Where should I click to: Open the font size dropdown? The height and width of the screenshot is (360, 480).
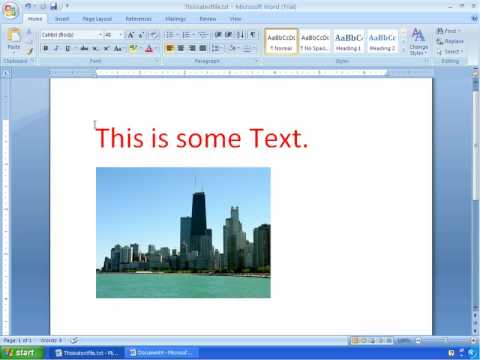click(121, 35)
